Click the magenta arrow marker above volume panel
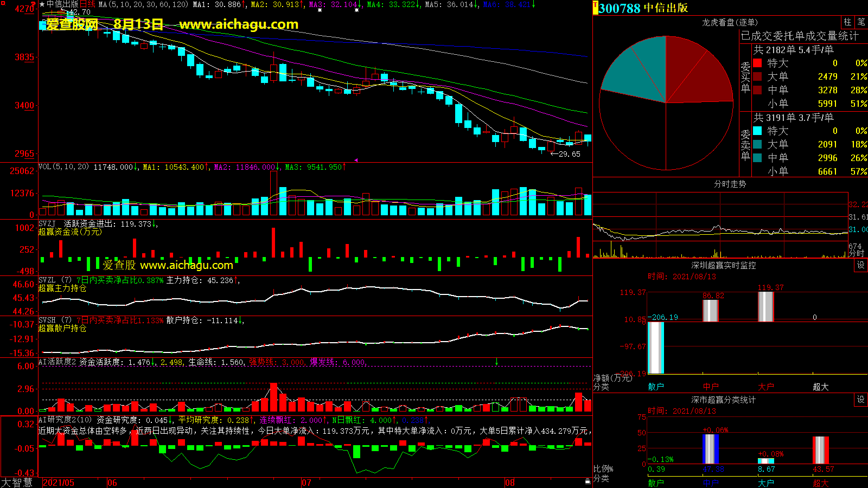Viewport: 868px width, 488px height. pyautogui.click(x=356, y=160)
